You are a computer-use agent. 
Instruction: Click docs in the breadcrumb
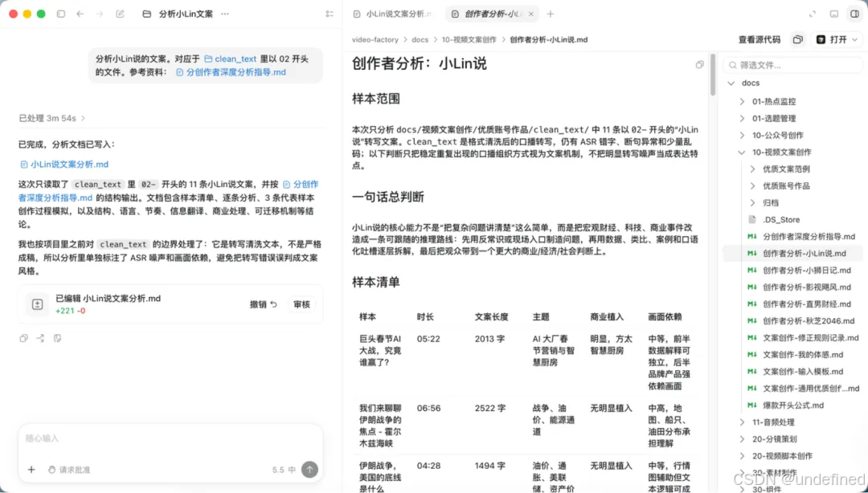tap(420, 40)
